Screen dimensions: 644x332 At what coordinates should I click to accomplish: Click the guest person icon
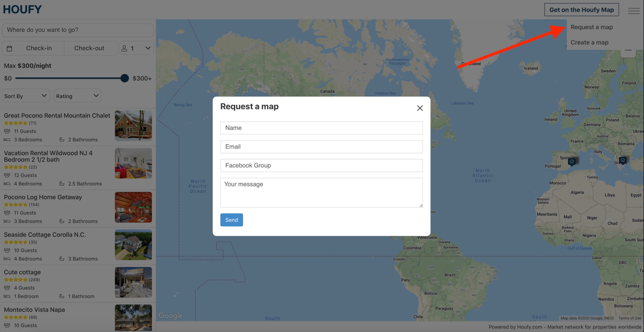pyautogui.click(x=124, y=48)
